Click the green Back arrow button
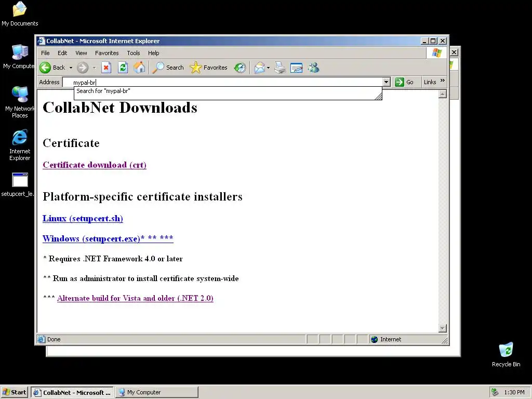Screen dimensions: 532x399 pyautogui.click(x=45, y=68)
